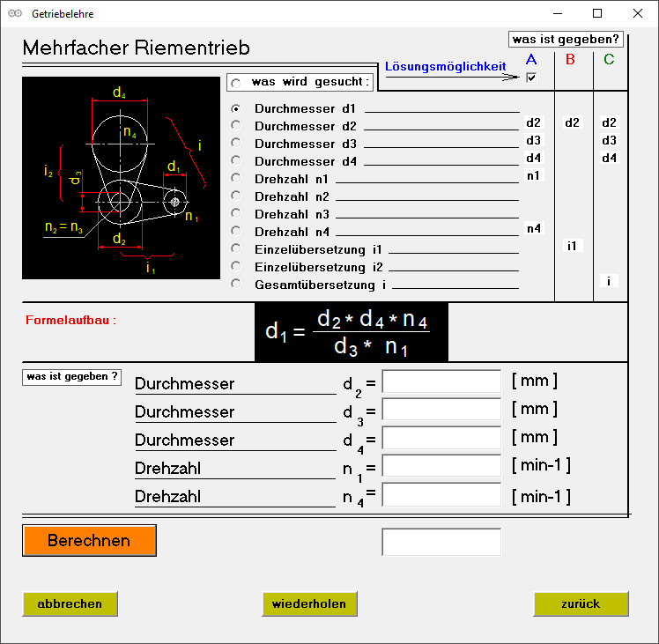Click the Durchmesser d4 input box
The height and width of the screenshot is (644, 659).
(441, 438)
